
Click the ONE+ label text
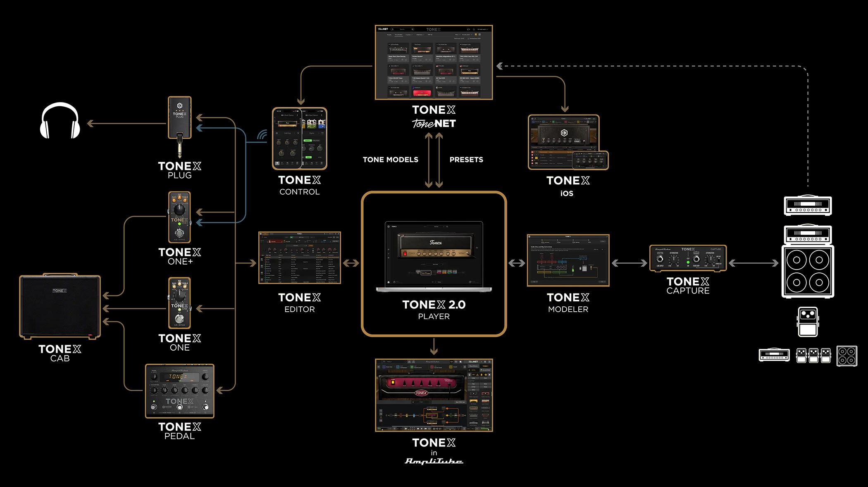[x=180, y=262]
